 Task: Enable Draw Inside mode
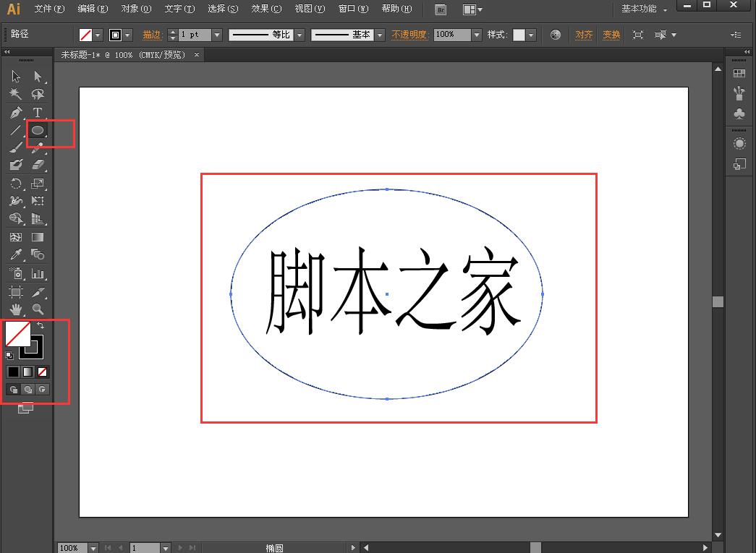pyautogui.click(x=43, y=389)
